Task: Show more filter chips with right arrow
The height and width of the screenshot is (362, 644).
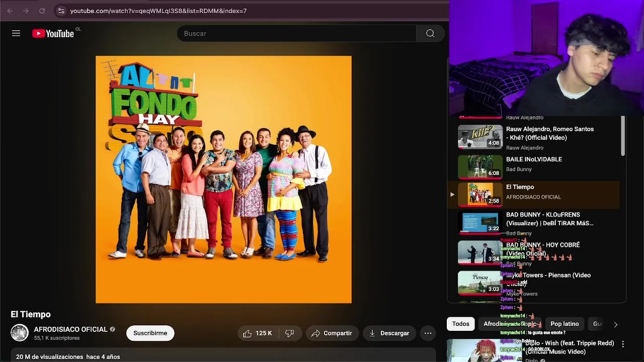Action: click(615, 324)
